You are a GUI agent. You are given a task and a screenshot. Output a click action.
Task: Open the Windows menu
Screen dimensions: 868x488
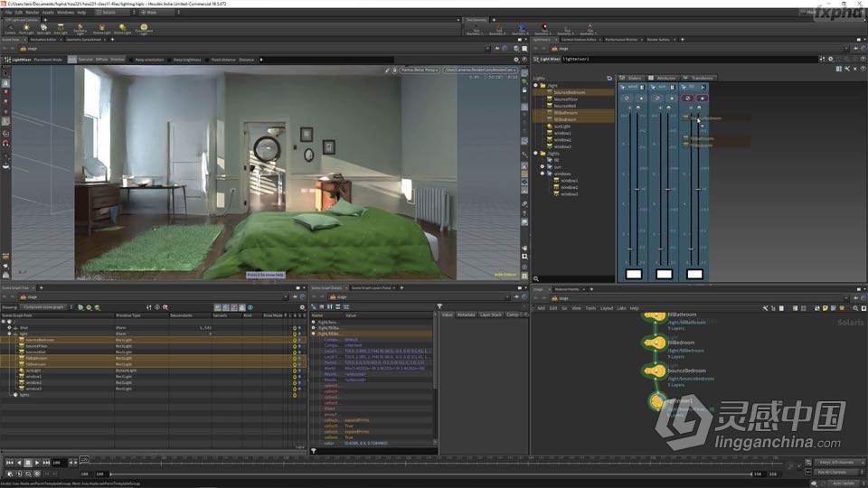click(65, 12)
